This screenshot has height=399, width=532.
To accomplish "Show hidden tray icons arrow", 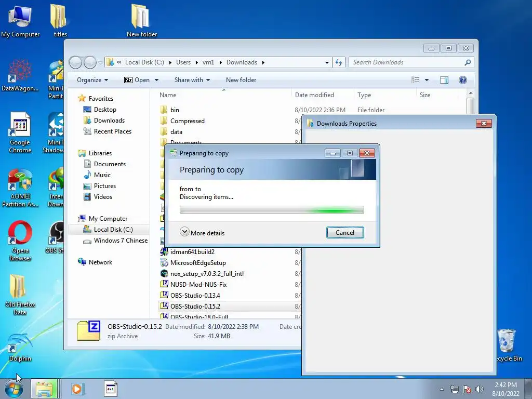I will point(442,389).
